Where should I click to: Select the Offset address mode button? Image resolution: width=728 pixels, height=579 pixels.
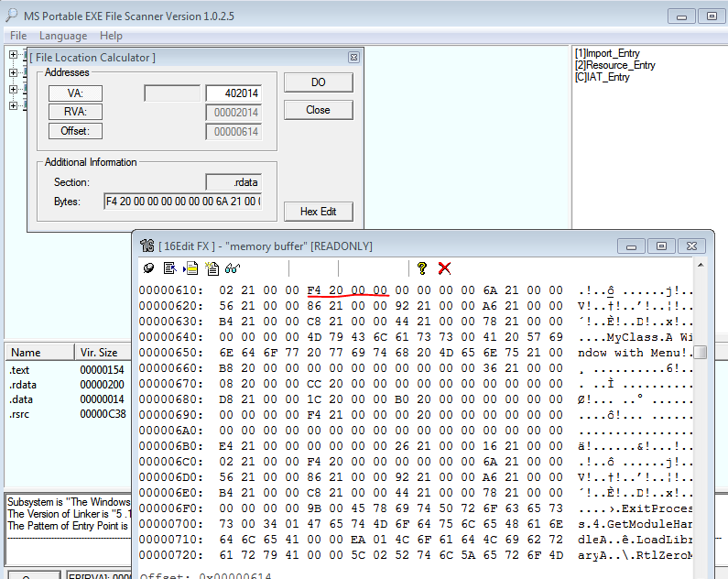click(75, 132)
